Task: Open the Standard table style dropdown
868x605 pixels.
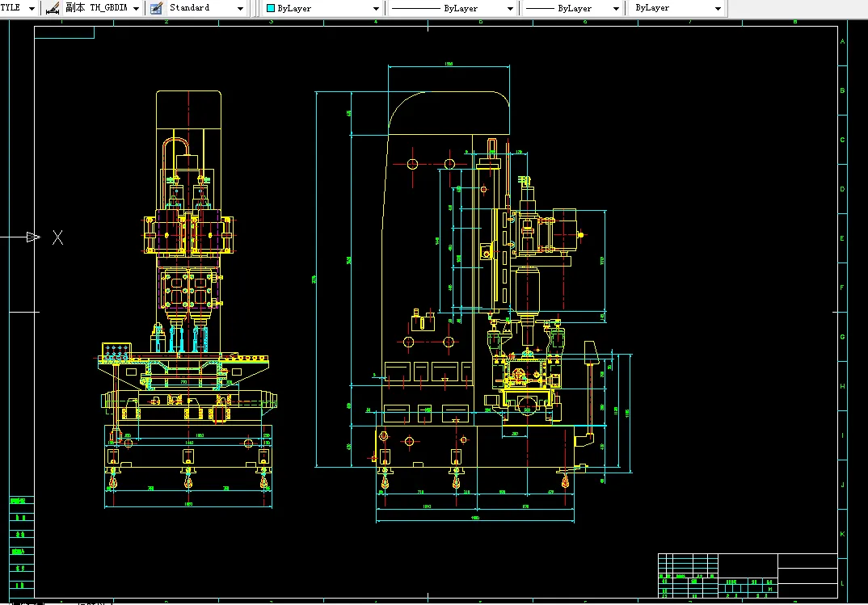Action: click(x=241, y=8)
